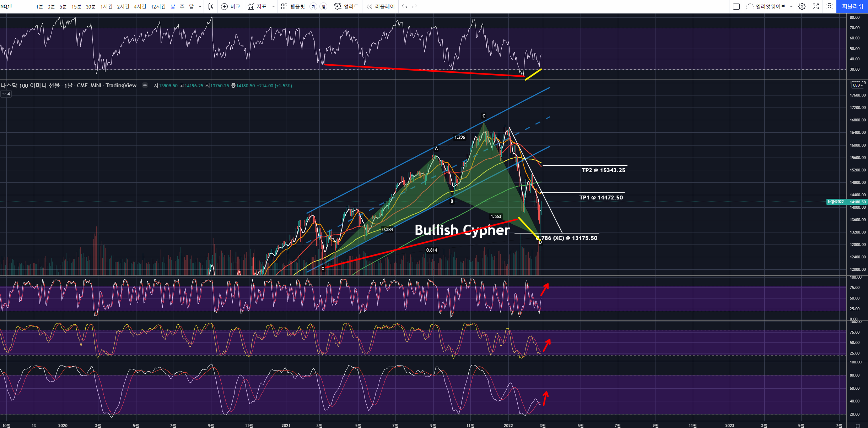868x428 pixels.
Task: Toggle legend visibility eye next to TradingView
Action: point(145,85)
